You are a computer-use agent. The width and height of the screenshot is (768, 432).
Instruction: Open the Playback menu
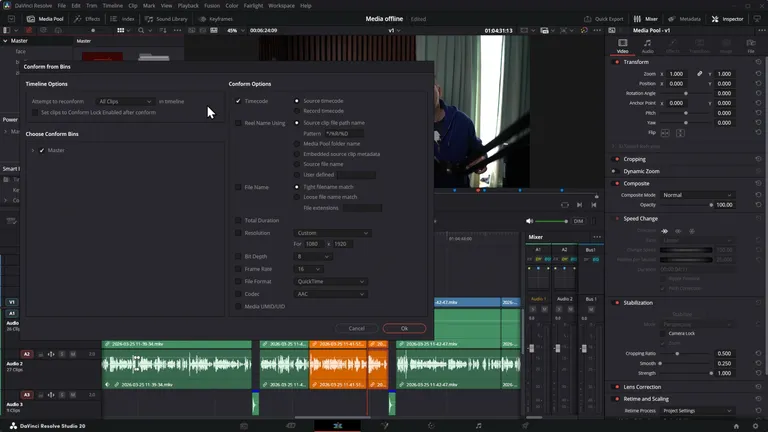click(188, 5)
